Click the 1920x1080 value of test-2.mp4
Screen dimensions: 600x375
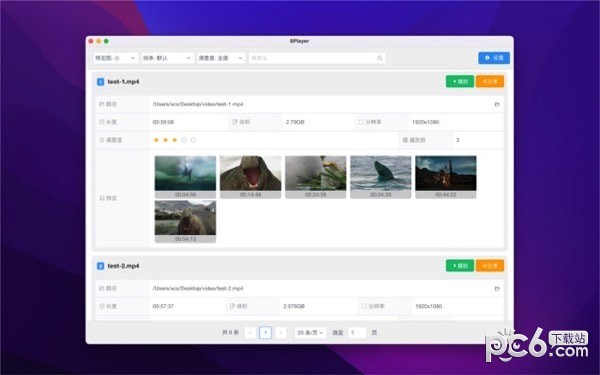[x=429, y=307]
